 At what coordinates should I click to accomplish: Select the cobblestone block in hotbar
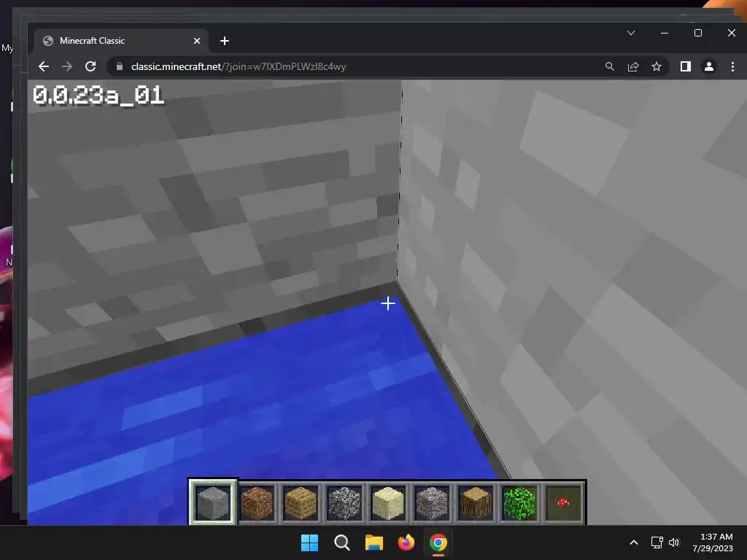(x=344, y=503)
